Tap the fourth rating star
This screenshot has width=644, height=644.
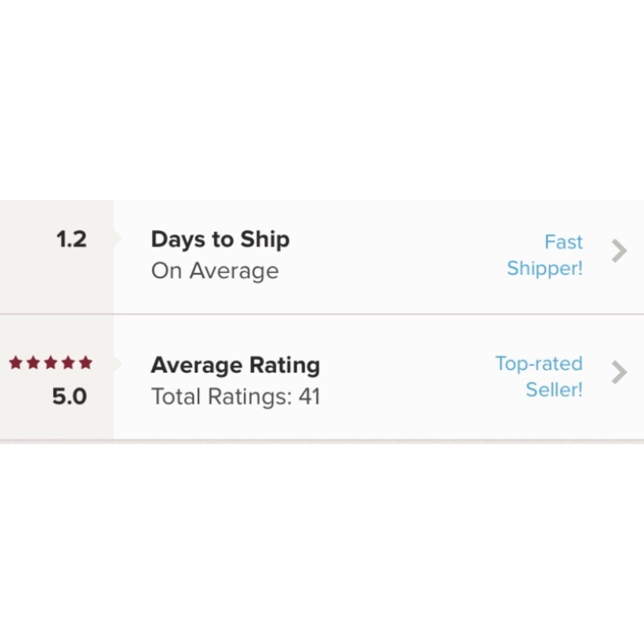[x=68, y=363]
